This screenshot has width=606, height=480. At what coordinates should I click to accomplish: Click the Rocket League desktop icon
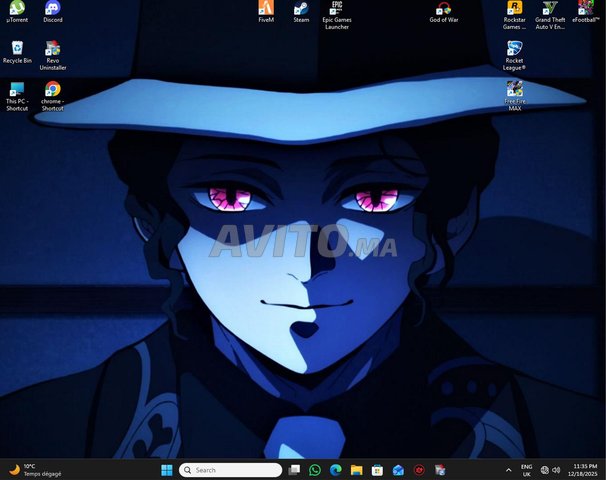point(515,50)
